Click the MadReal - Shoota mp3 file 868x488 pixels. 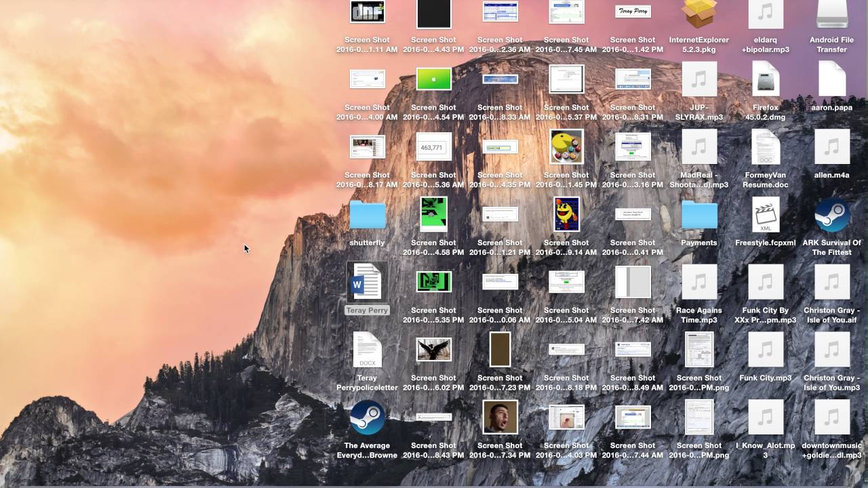click(x=699, y=146)
